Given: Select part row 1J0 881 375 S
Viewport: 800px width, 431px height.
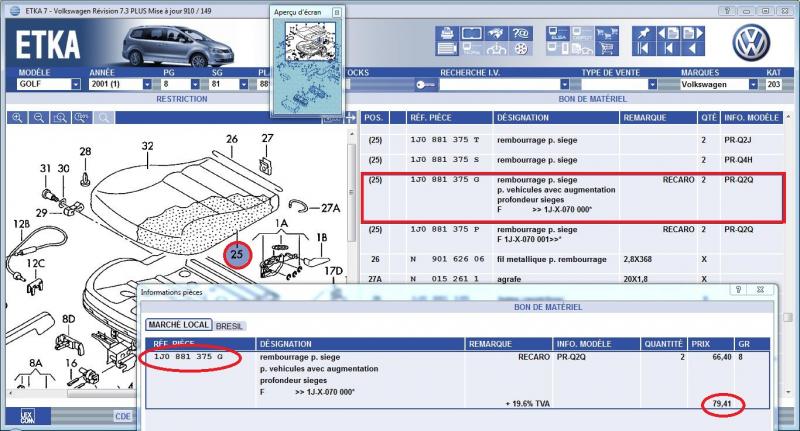Looking at the screenshot, I should 571,160.
